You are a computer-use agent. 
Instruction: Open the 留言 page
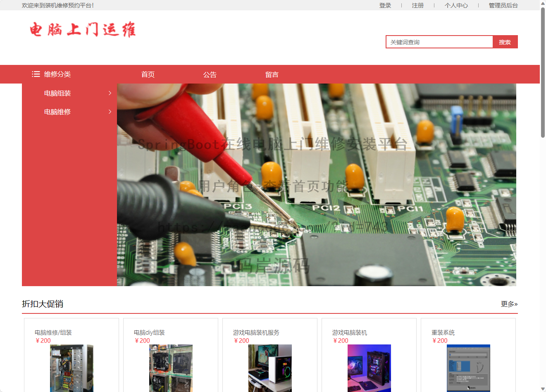272,74
